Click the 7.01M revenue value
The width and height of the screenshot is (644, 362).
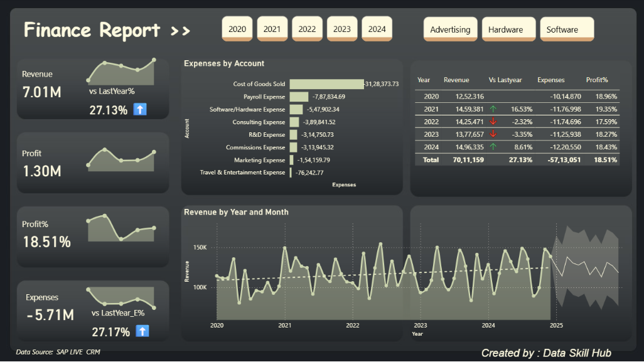pos(42,92)
